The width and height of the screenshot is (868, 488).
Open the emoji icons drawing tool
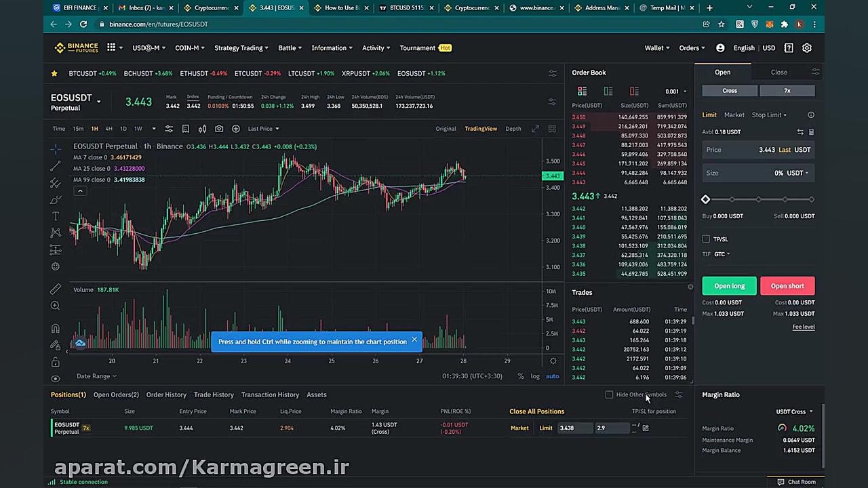coord(56,266)
